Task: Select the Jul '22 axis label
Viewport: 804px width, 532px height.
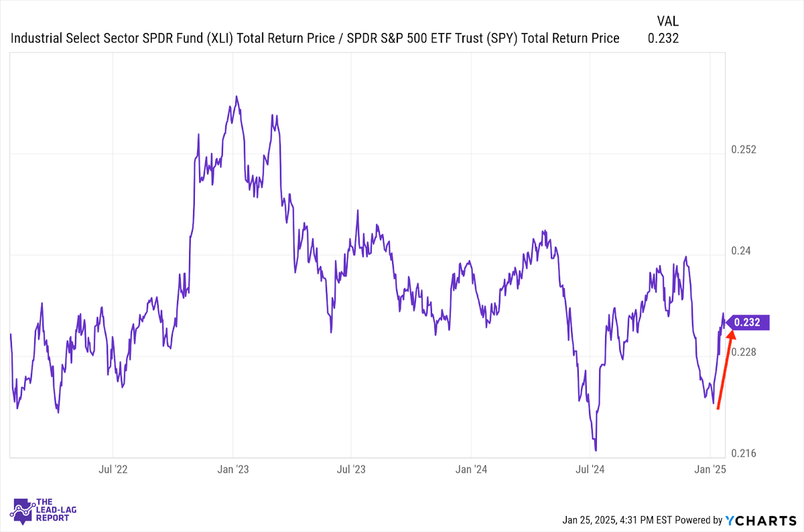Action: click(x=113, y=468)
